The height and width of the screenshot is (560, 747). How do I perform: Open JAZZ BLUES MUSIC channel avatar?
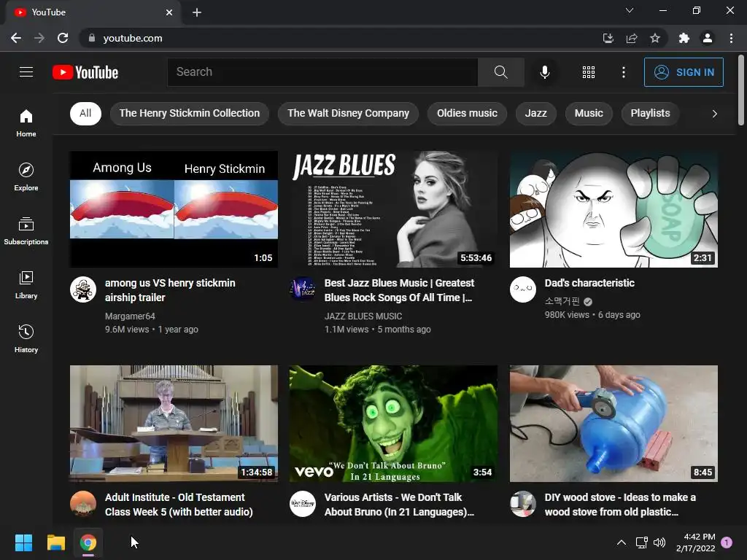click(303, 289)
